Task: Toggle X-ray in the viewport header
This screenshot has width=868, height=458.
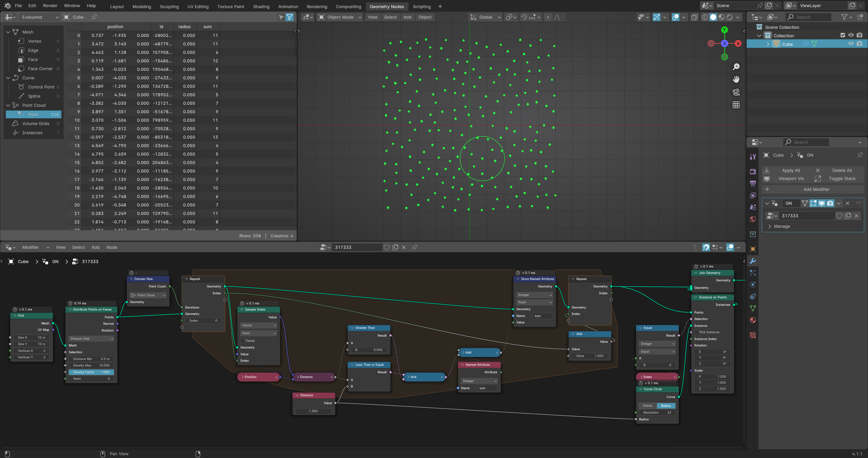Action: (694, 17)
